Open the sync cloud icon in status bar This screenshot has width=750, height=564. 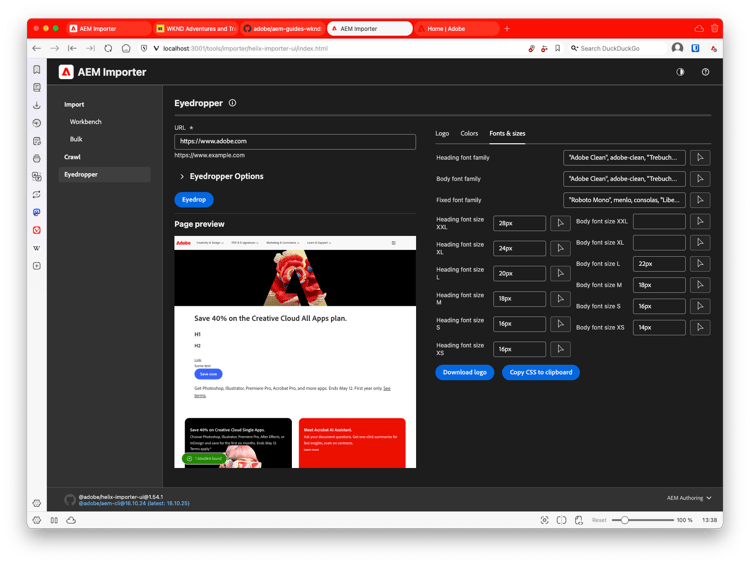[x=71, y=520]
